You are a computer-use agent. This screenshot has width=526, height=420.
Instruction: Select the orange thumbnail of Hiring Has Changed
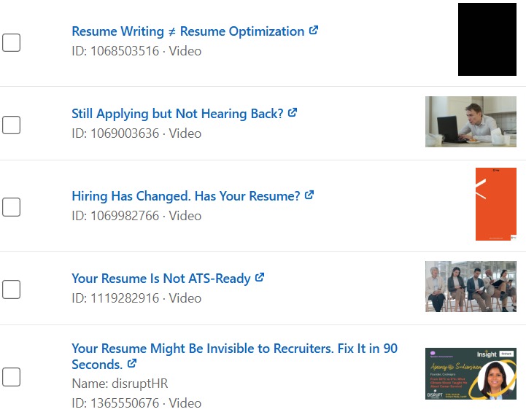click(495, 204)
